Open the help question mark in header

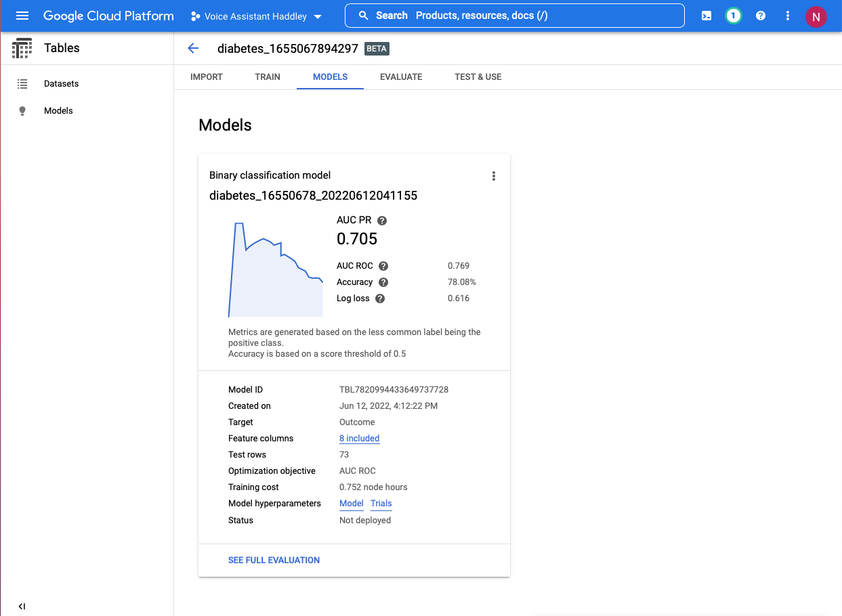(x=761, y=16)
